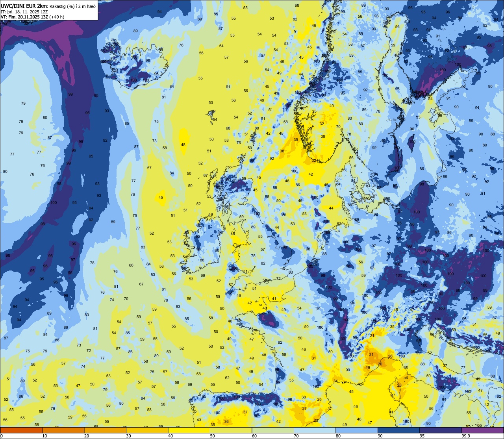The image size is (504, 439).
Task: Click the 95–99.9% dark navy legend segment
Action: pyautogui.click(x=441, y=430)
